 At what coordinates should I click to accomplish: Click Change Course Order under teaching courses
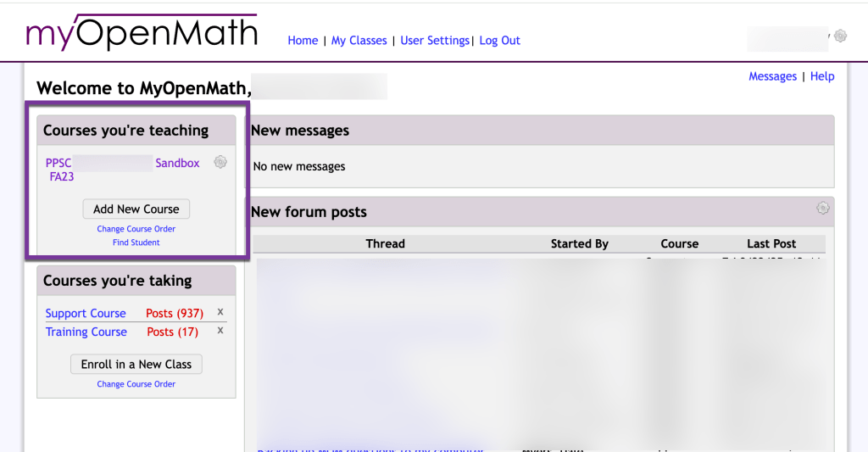click(136, 229)
